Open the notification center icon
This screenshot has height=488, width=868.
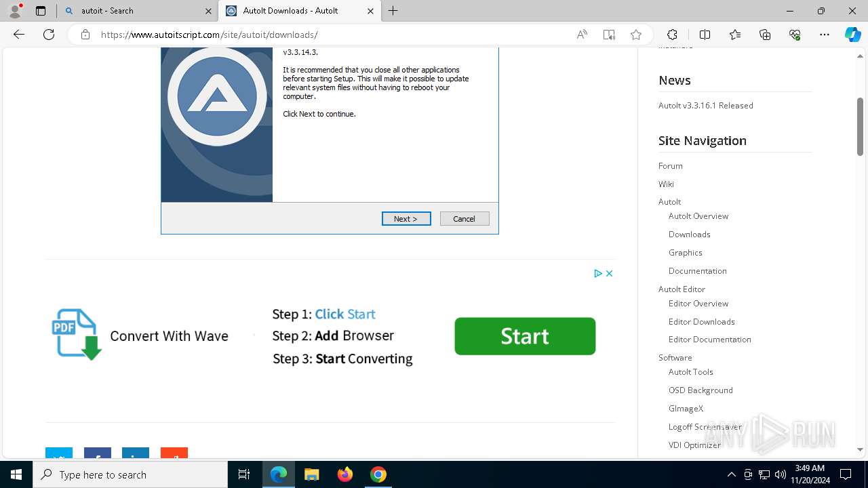tap(846, 474)
